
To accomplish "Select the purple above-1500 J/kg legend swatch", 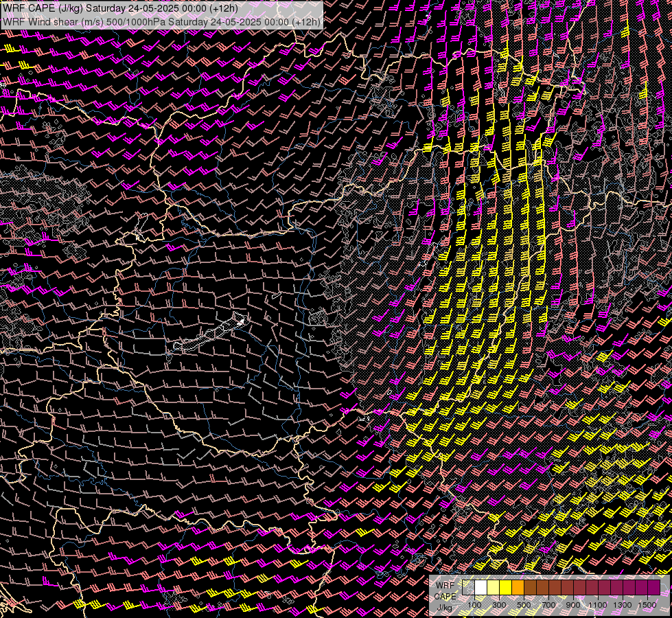I will pos(654,588).
